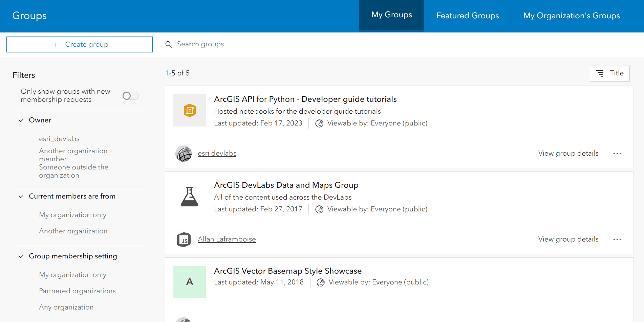Click the esri devlabs globe avatar
644x322 pixels.
click(184, 154)
